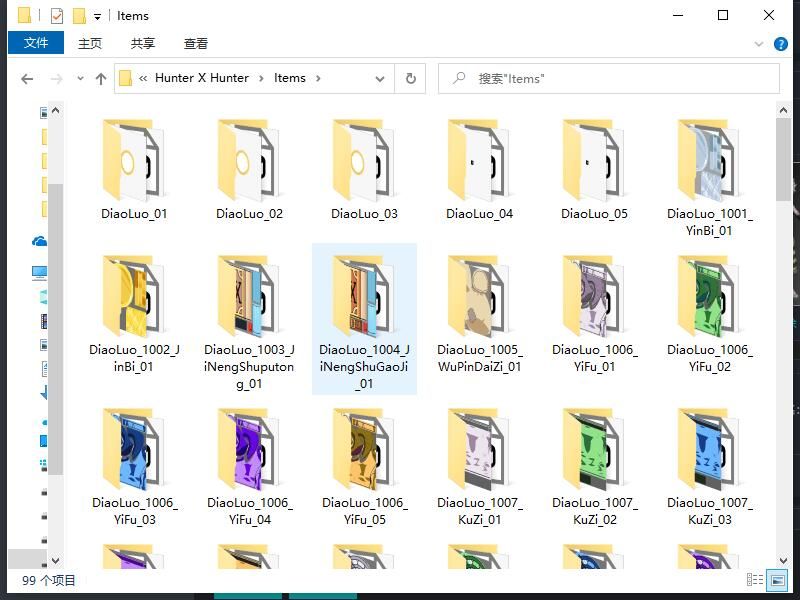Open the DiaoLuo_01 folder
The height and width of the screenshot is (600, 800).
[134, 171]
